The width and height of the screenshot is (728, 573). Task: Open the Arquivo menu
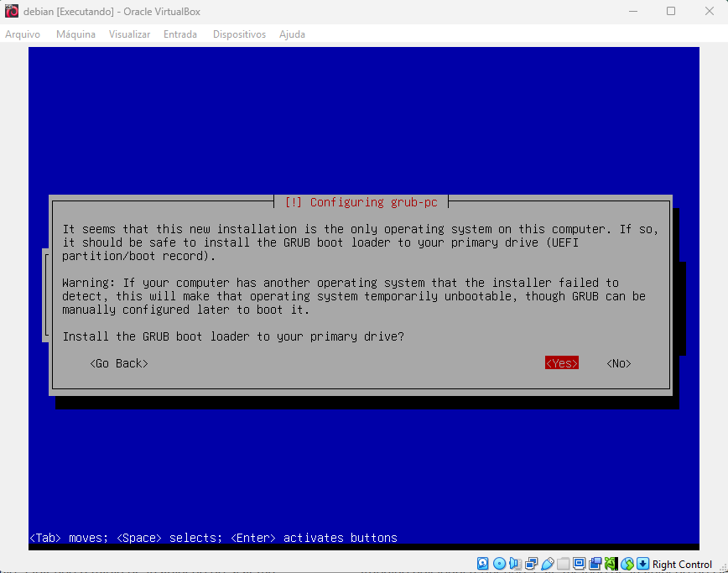pos(23,34)
